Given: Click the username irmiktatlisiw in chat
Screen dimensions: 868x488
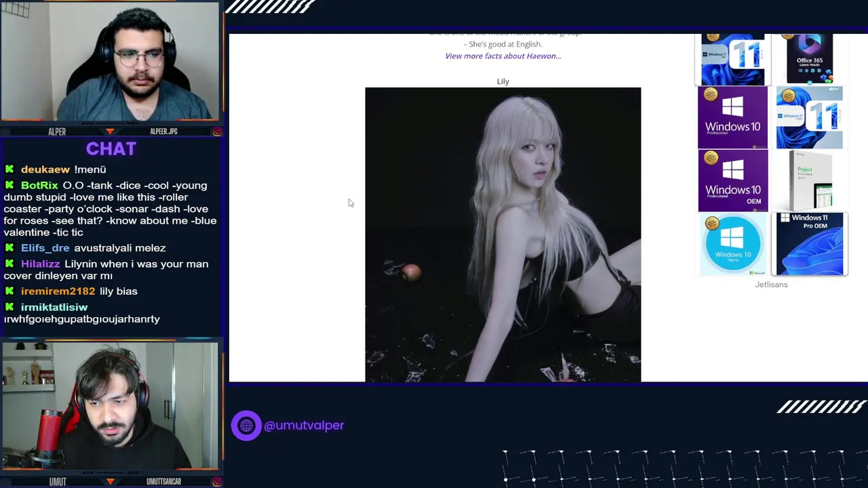Looking at the screenshot, I should 54,307.
